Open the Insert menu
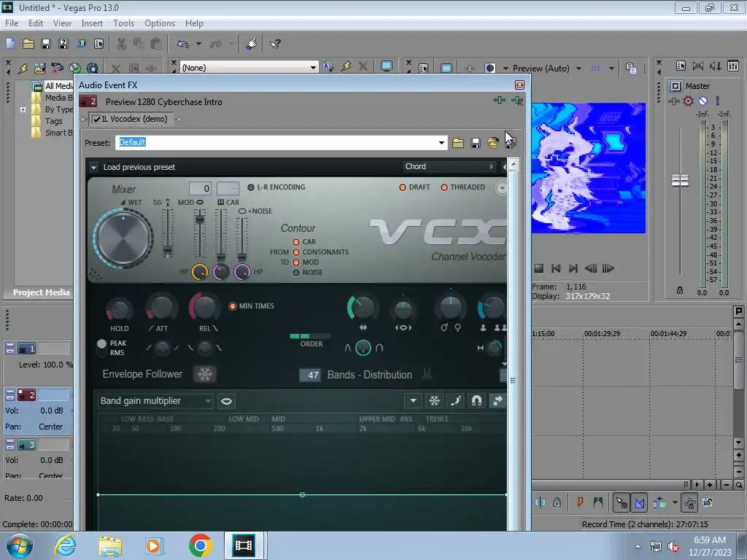 tap(92, 23)
